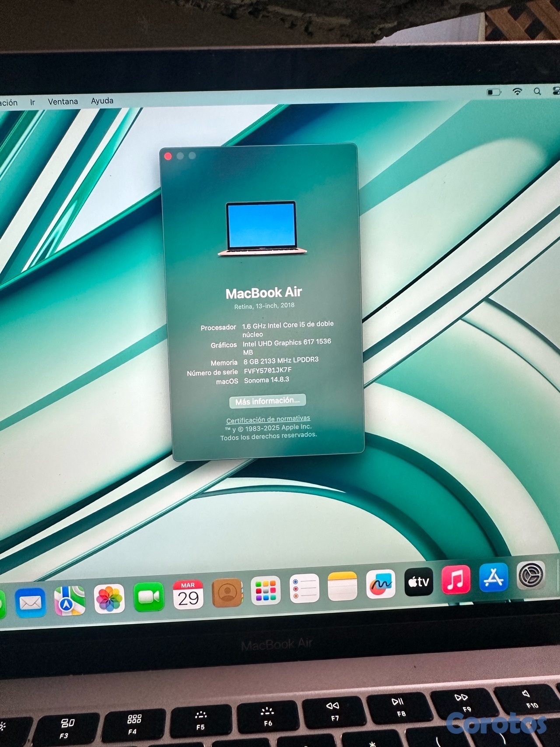Viewport: 560px width, 747px height.
Task: Open Calendar showing MAR 29
Action: coord(188,595)
